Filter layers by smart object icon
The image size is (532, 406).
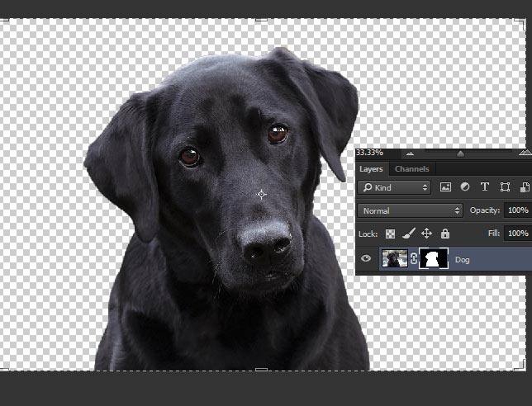(x=525, y=187)
